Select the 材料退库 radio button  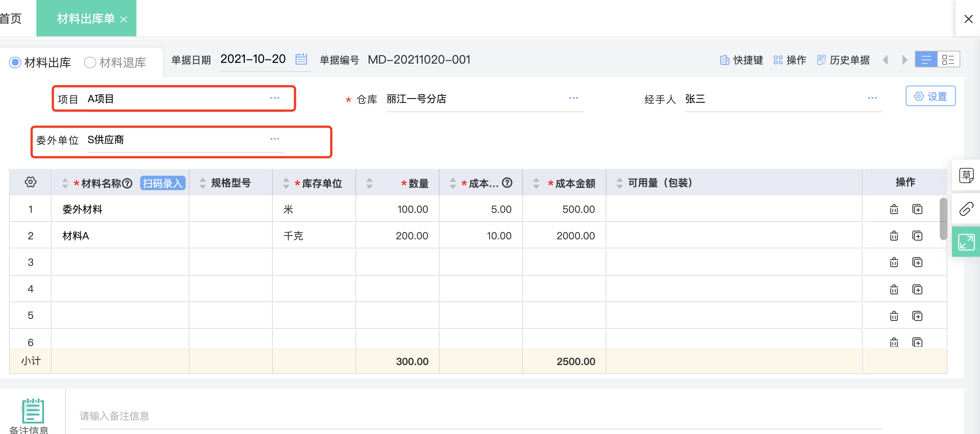pos(90,62)
